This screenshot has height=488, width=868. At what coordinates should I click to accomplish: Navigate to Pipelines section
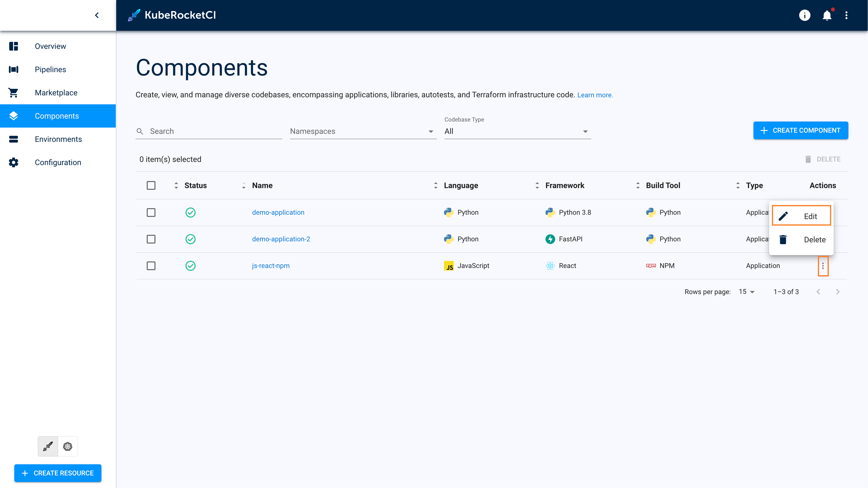tap(50, 70)
